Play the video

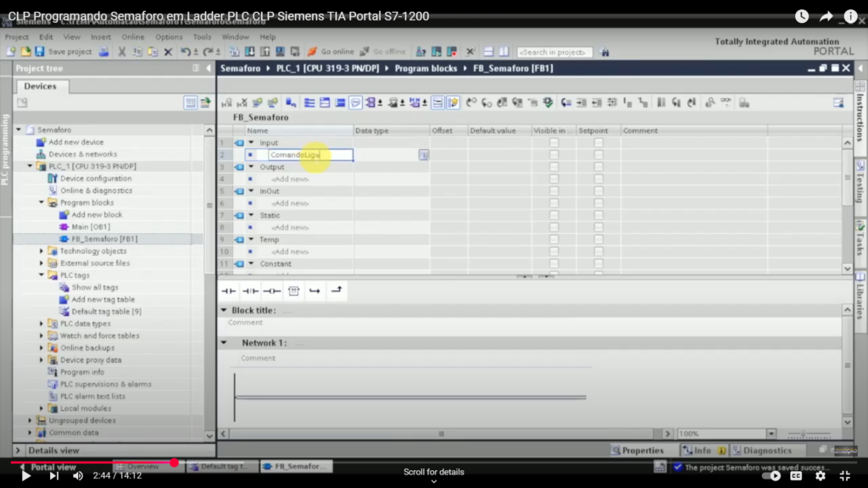[25, 475]
